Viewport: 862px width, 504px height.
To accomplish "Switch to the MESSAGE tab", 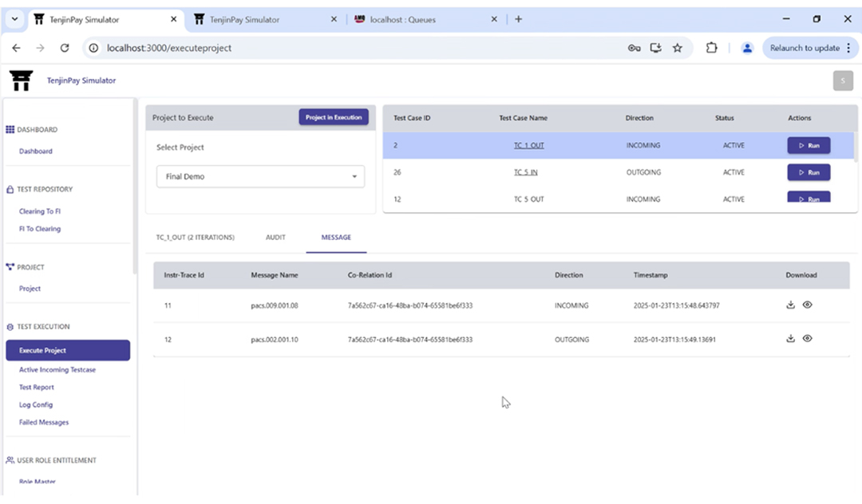I will point(336,237).
